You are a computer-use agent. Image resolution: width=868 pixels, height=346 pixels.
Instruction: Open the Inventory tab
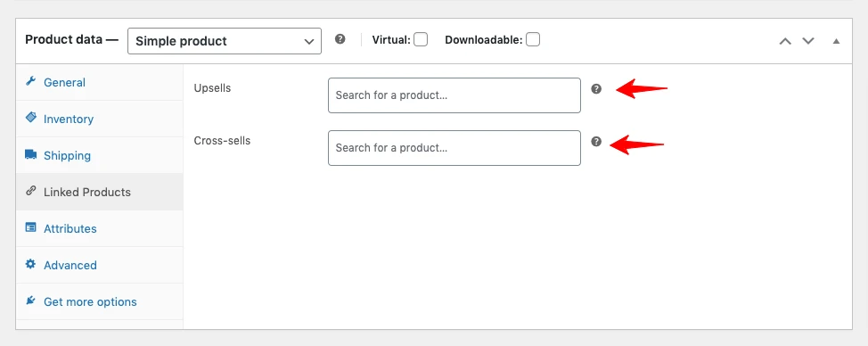click(x=100, y=119)
